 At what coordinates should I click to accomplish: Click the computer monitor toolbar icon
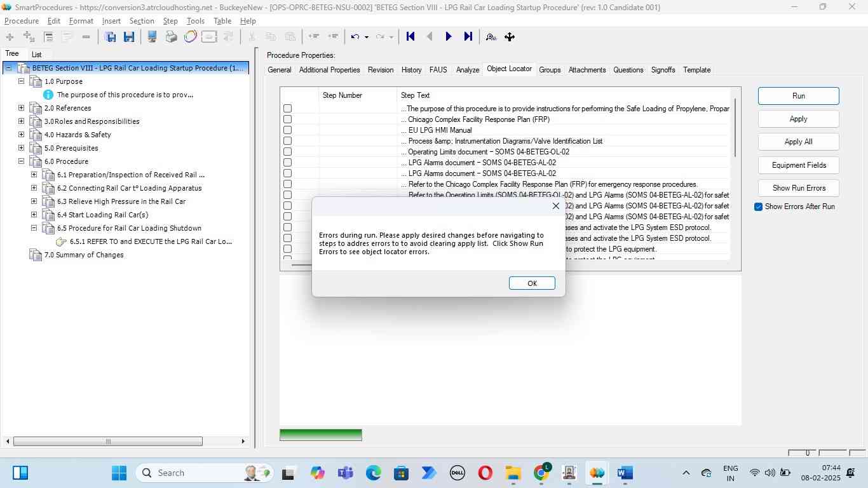153,37
